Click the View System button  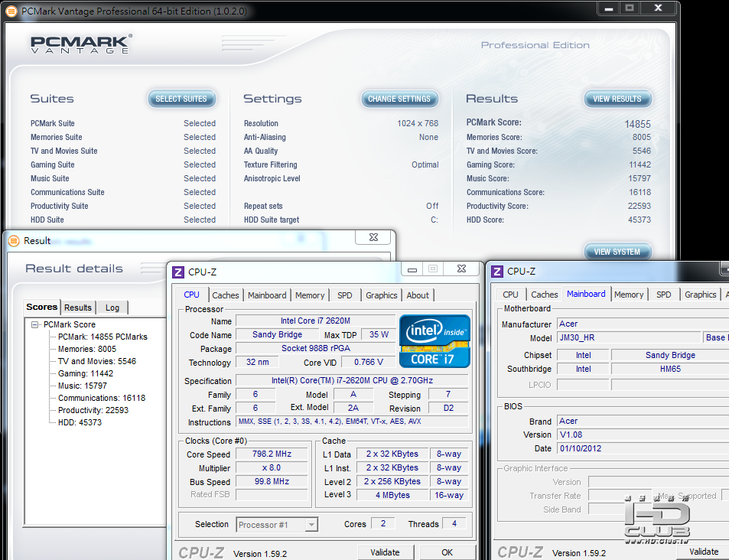(x=617, y=252)
